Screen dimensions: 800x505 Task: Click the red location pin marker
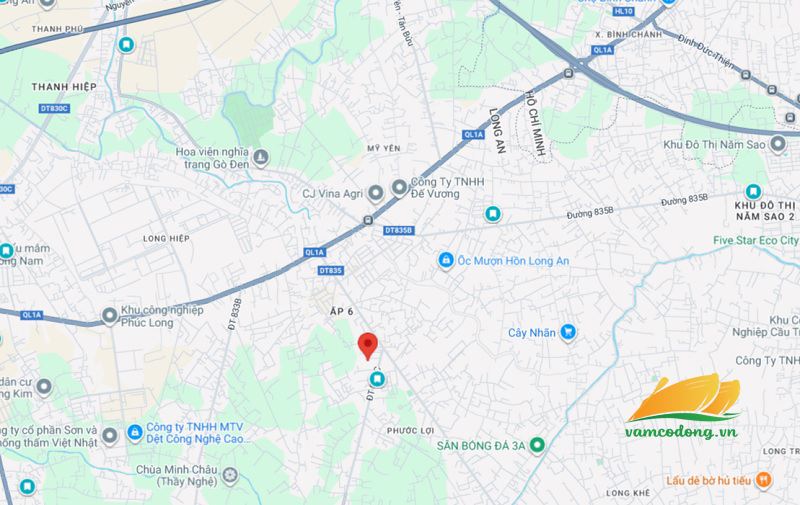pyautogui.click(x=367, y=346)
